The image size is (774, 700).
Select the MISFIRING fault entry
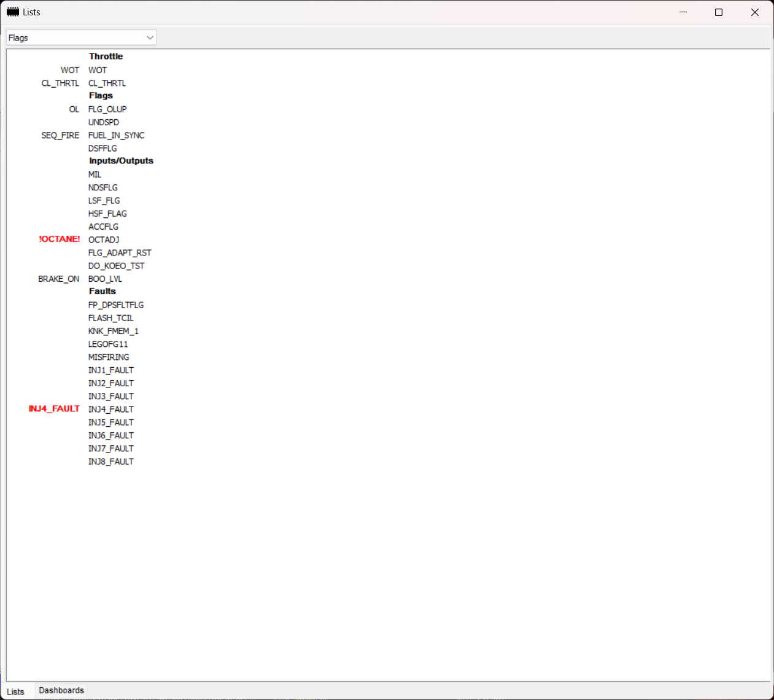(109, 357)
